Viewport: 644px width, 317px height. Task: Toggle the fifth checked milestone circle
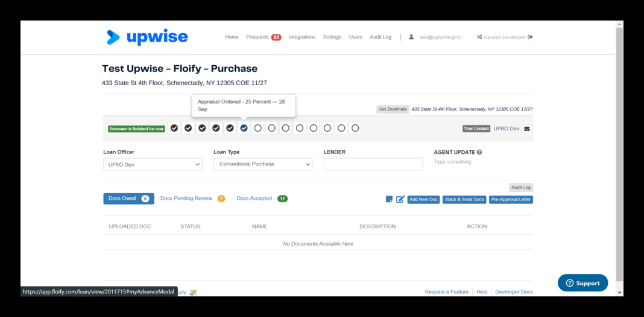tap(230, 128)
